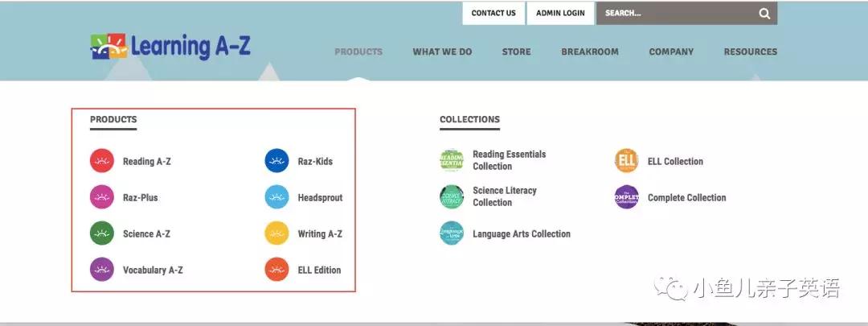Click the search magnifier icon
This screenshot has width=868, height=326.
764,14
